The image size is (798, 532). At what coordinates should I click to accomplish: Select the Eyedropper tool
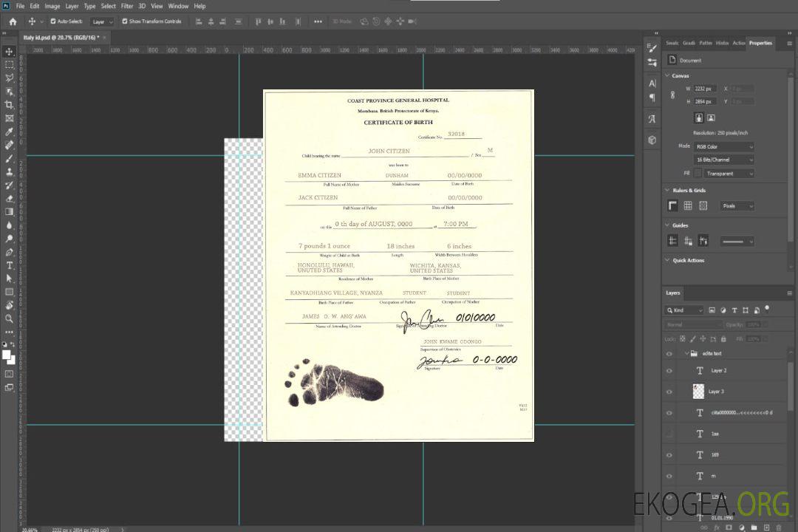(9, 132)
